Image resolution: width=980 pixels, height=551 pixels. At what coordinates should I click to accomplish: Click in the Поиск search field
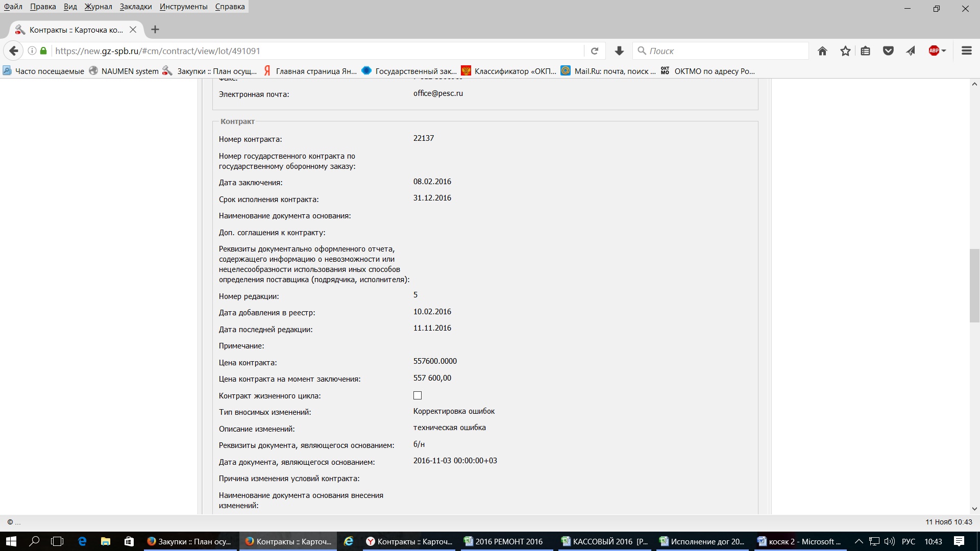click(725, 51)
